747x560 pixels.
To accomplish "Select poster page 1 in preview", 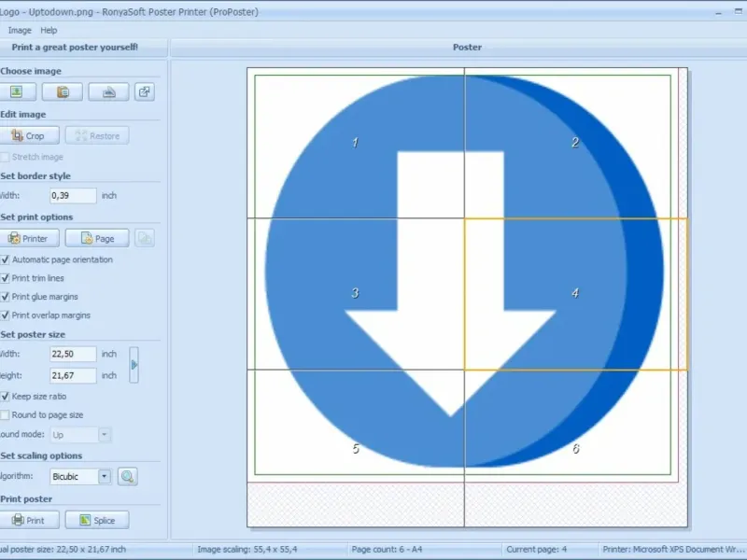I will (x=356, y=143).
